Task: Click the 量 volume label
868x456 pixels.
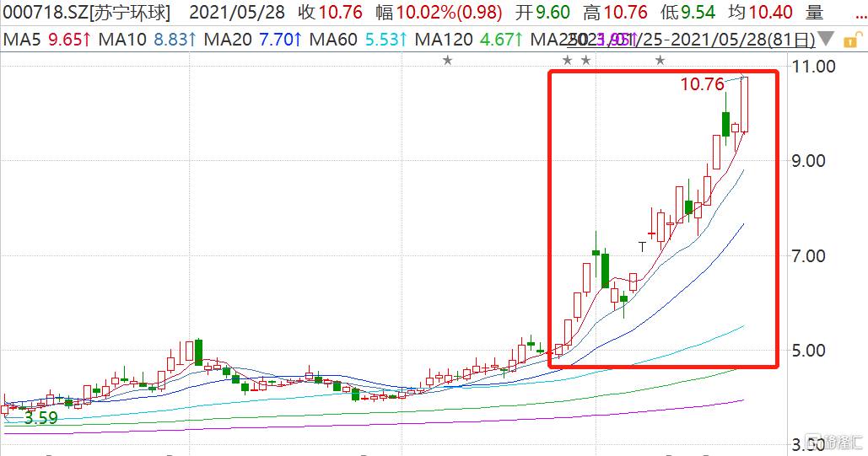Action: (814, 12)
